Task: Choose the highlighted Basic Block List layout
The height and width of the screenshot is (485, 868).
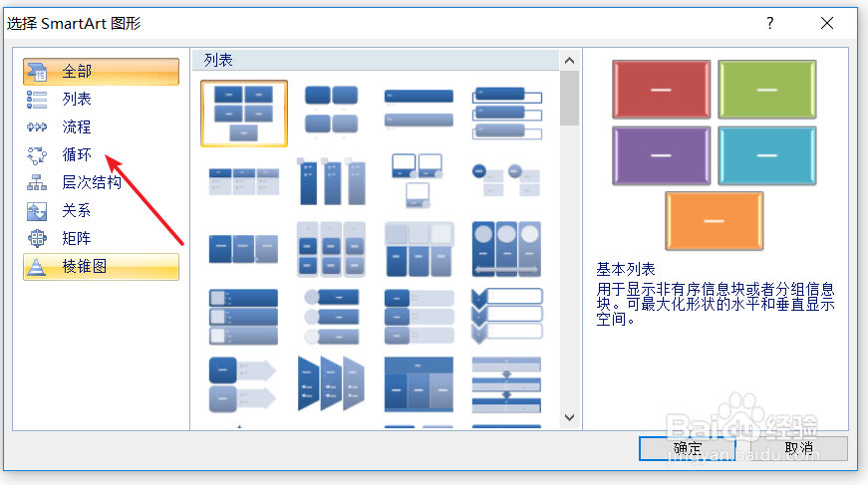Action: (244, 114)
